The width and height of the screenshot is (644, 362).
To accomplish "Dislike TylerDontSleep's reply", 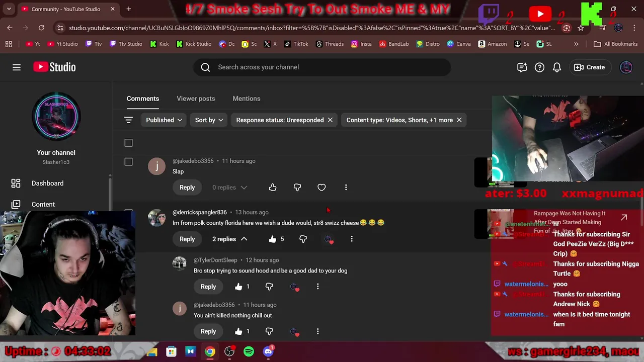I will [269, 287].
